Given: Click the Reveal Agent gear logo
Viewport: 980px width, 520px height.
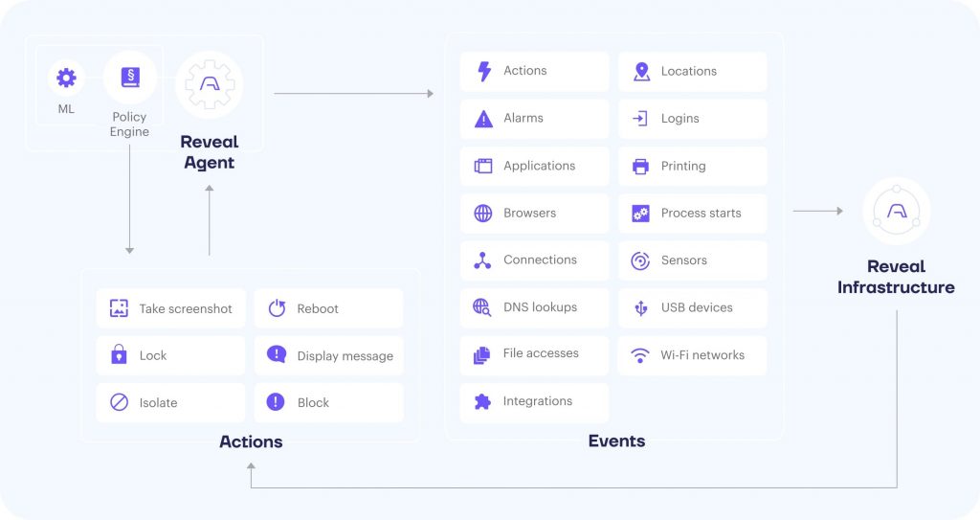Looking at the screenshot, I should click(x=210, y=84).
